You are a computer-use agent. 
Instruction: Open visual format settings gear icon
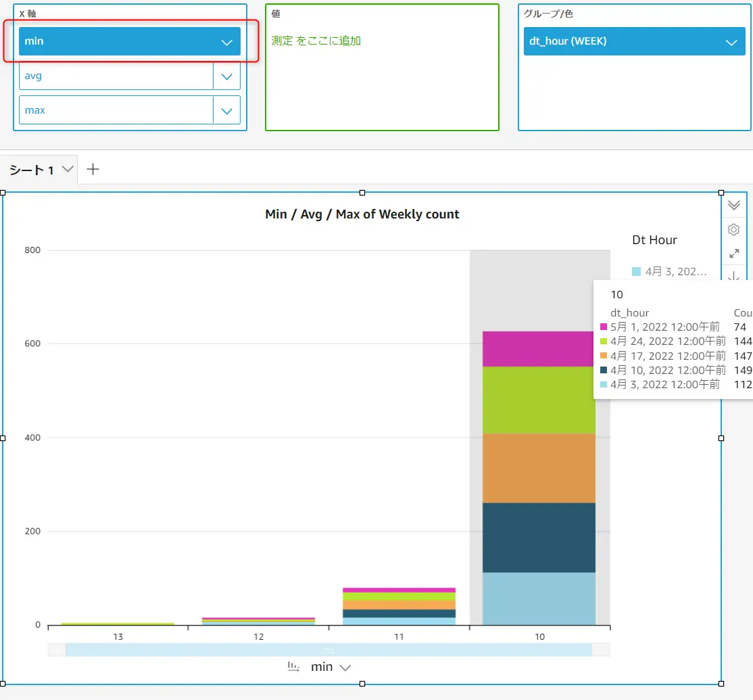point(733,230)
